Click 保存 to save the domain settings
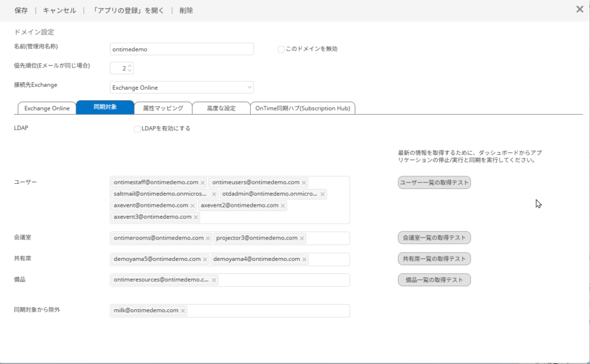Image resolution: width=590 pixels, height=364 pixels. [x=21, y=10]
